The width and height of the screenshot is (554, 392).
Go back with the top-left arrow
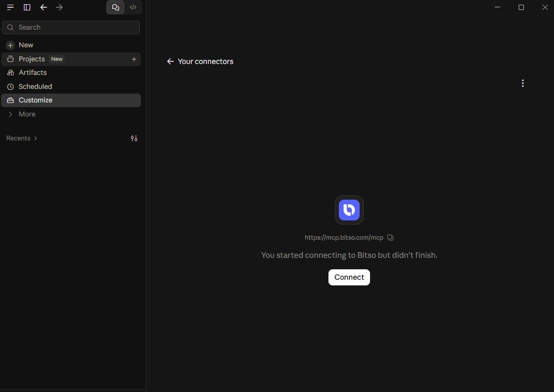[44, 7]
